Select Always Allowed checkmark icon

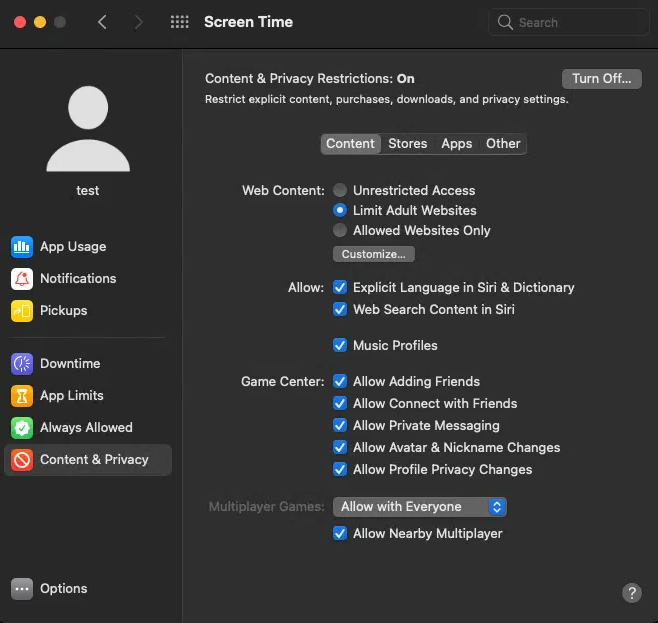pos(22,428)
